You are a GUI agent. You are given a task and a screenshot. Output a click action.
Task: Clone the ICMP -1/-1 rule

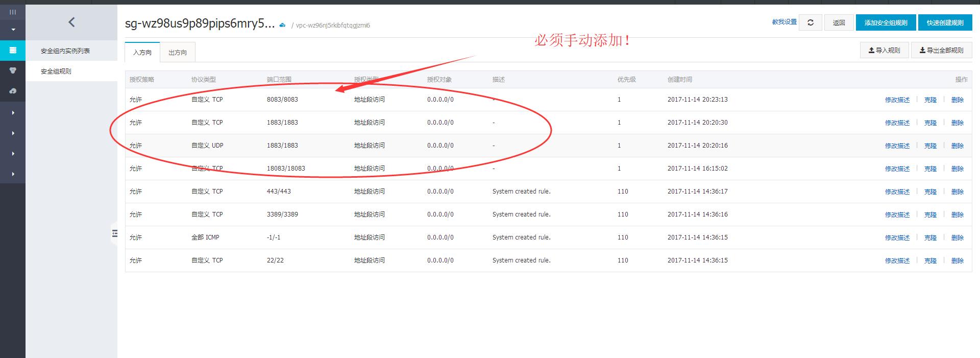pos(930,238)
